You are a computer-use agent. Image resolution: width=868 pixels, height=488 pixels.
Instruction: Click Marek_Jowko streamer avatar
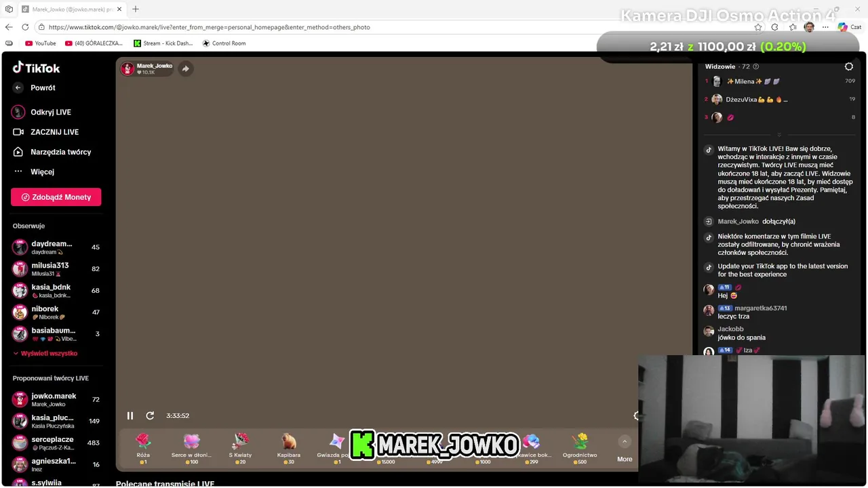tap(127, 68)
